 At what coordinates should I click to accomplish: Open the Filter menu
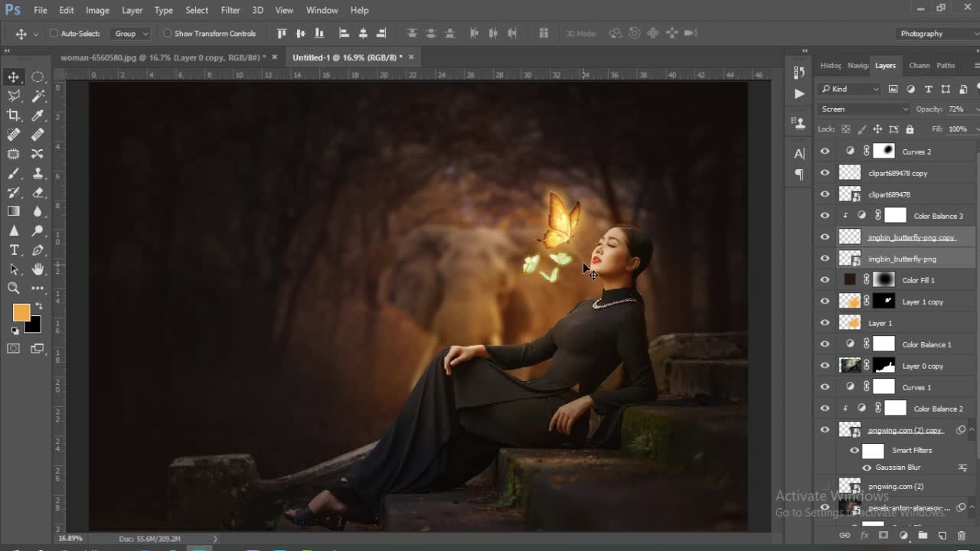(230, 10)
